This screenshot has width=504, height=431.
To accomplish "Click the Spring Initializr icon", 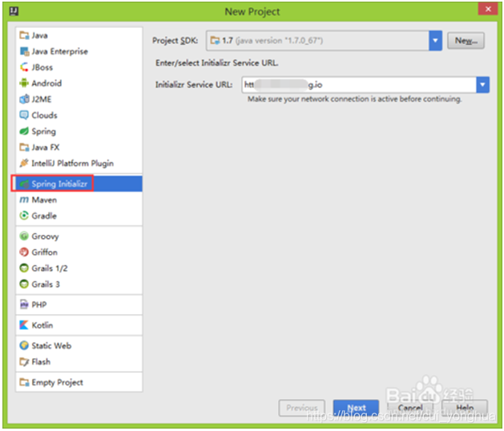I will (x=24, y=183).
